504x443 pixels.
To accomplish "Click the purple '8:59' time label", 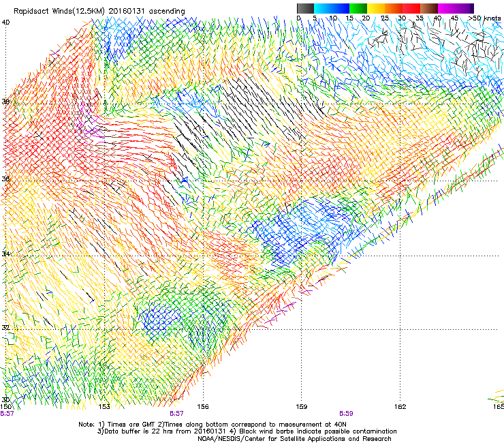I will pyautogui.click(x=346, y=414).
